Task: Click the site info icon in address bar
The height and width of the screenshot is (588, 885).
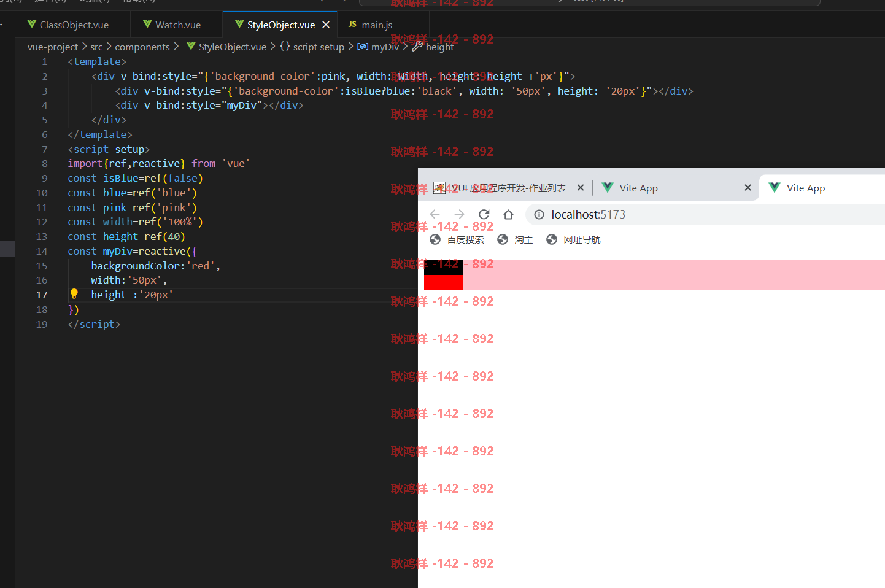Action: [x=539, y=214]
